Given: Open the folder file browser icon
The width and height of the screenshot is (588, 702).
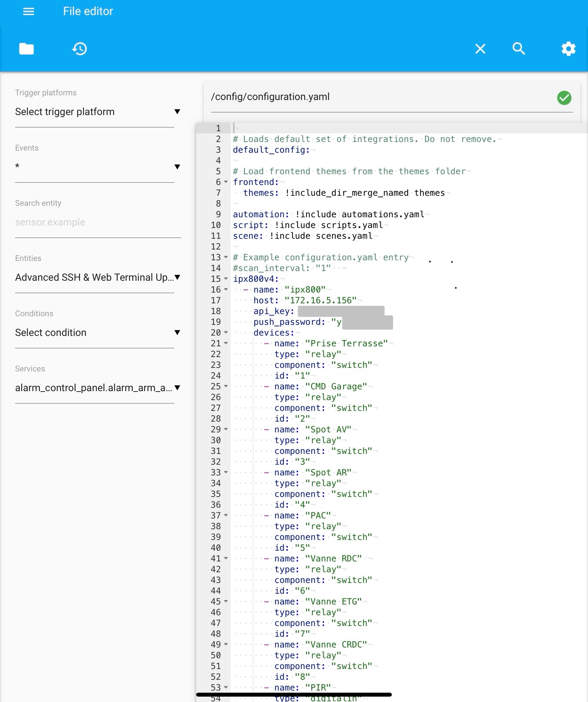Looking at the screenshot, I should pos(26,49).
